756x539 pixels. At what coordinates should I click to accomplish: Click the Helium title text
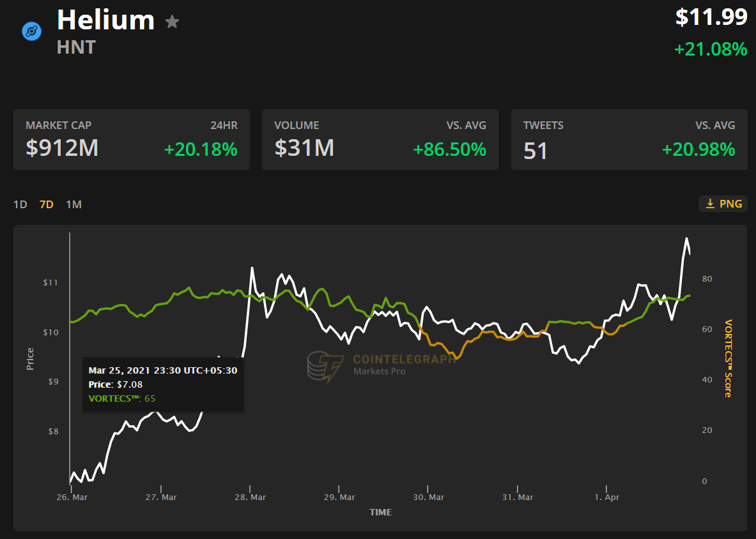tap(105, 20)
